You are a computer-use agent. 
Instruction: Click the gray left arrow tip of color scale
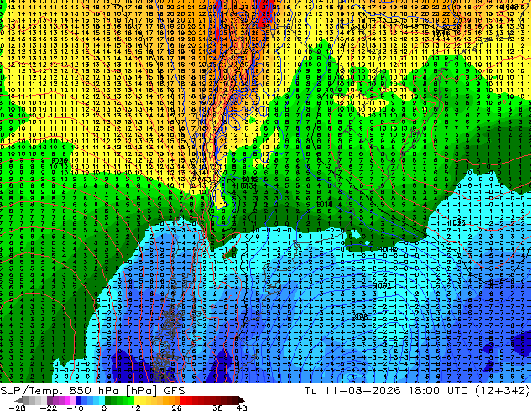[x=19, y=401]
